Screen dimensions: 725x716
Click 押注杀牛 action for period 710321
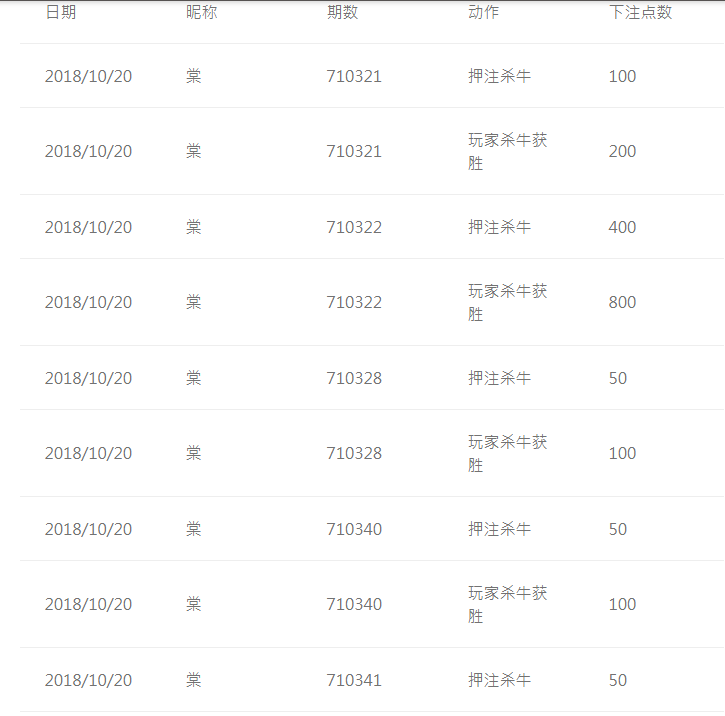[x=499, y=76]
